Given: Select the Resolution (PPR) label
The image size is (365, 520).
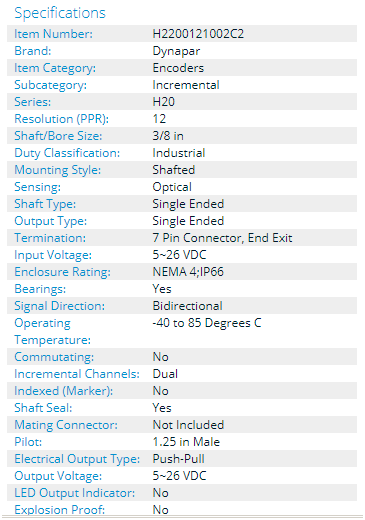Looking at the screenshot, I should tap(61, 119).
